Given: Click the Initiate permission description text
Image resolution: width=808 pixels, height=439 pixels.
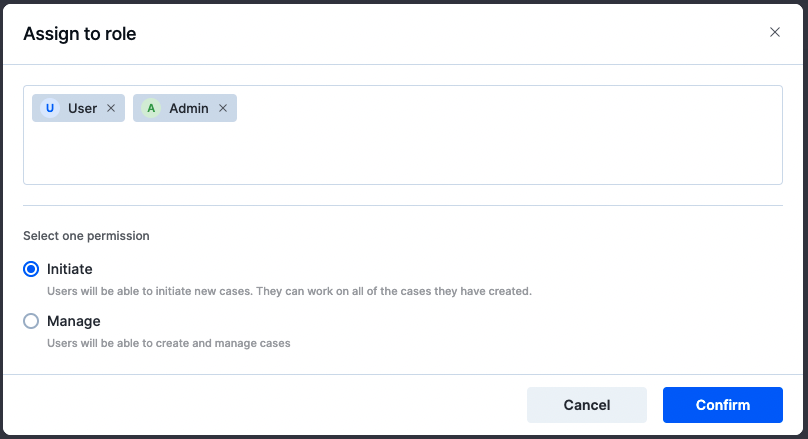Looking at the screenshot, I should [x=289, y=291].
